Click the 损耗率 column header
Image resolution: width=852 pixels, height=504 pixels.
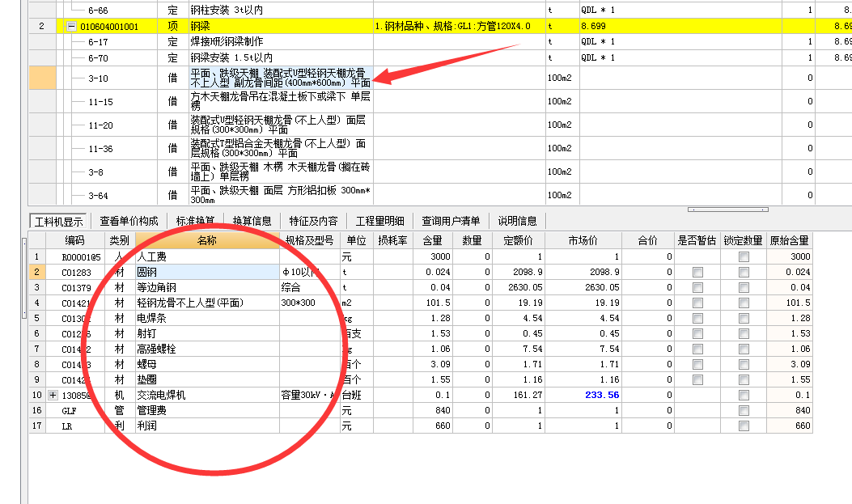pyautogui.click(x=393, y=240)
